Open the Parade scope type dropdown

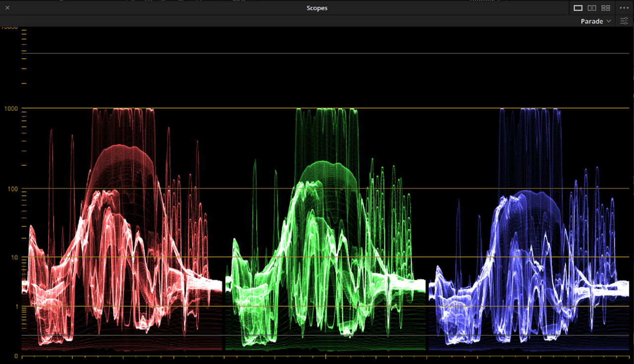[x=596, y=21]
